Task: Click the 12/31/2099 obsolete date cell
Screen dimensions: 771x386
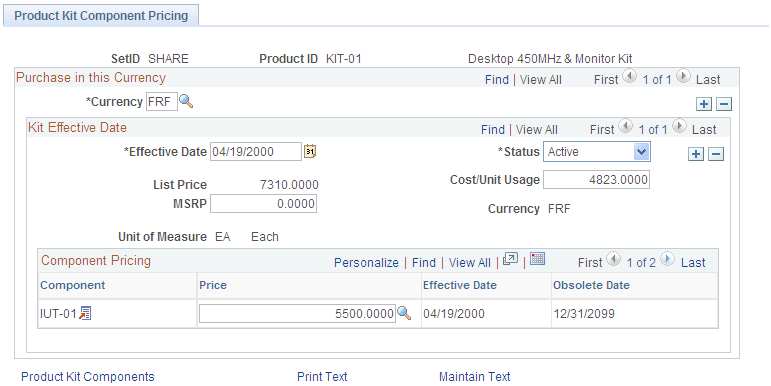Action: (584, 314)
